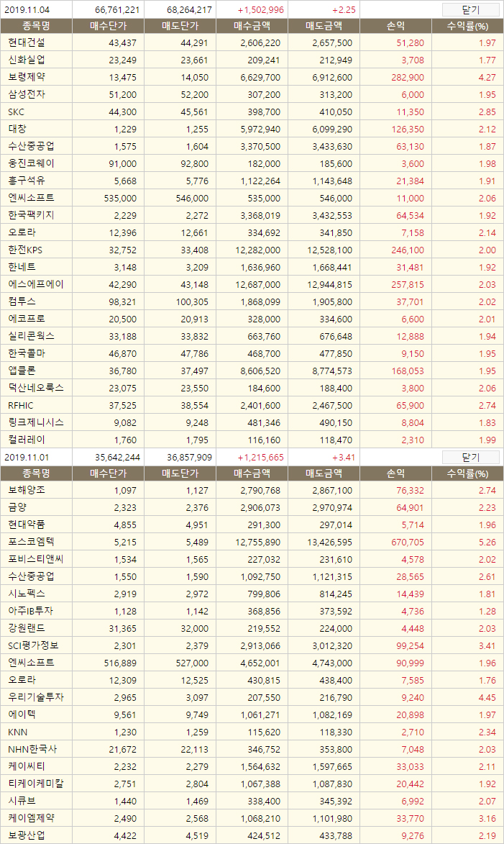Click the 실리콘웍스 stock name

31,337
